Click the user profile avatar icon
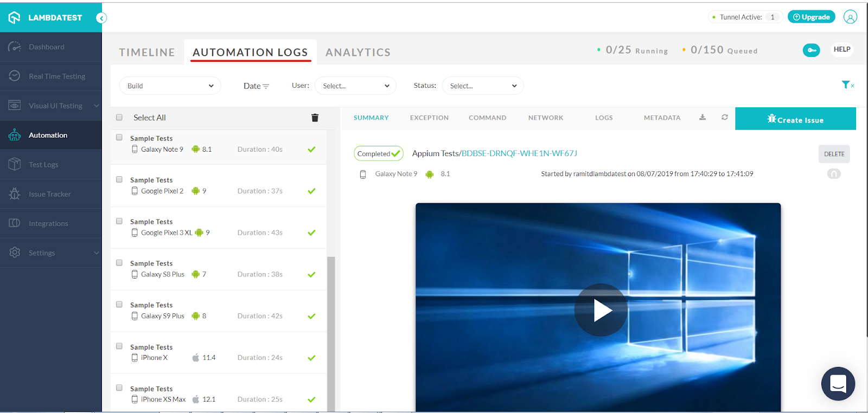The height and width of the screenshot is (413, 868). 850,17
